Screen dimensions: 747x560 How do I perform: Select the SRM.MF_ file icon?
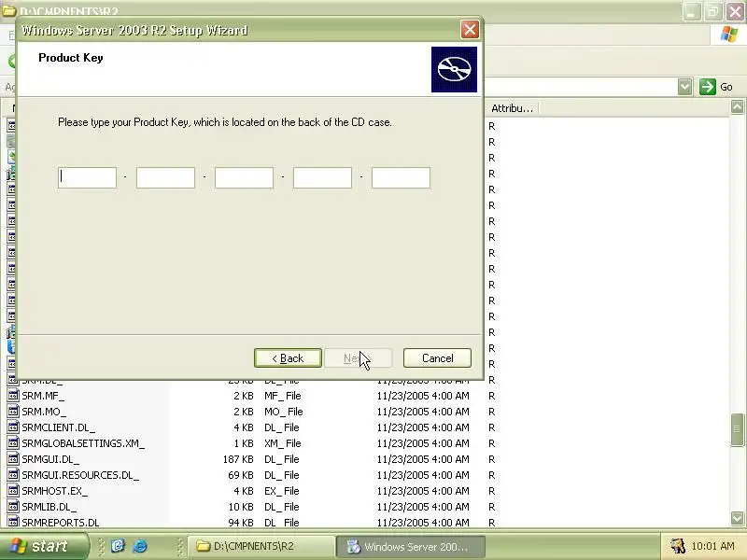[13, 396]
